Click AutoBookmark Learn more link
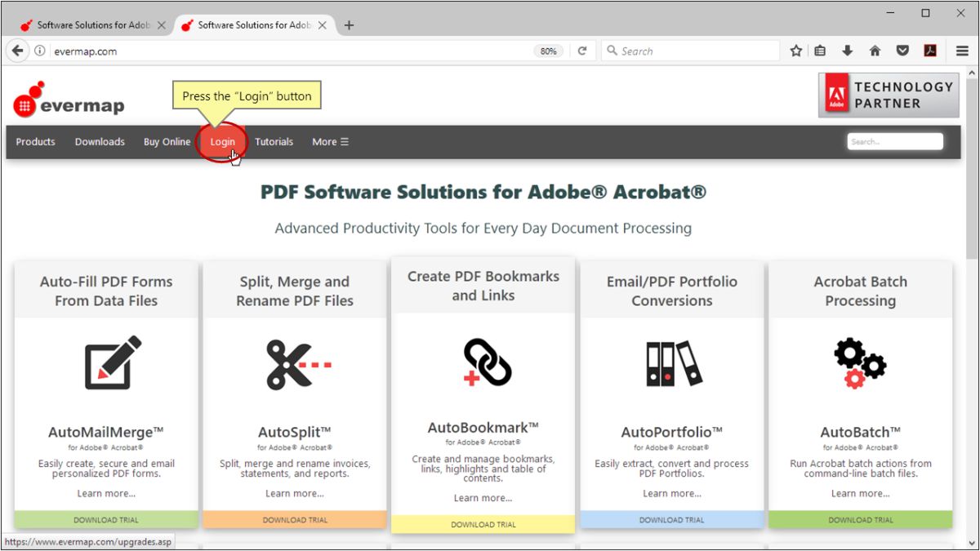The width and height of the screenshot is (980, 551). 483,499
